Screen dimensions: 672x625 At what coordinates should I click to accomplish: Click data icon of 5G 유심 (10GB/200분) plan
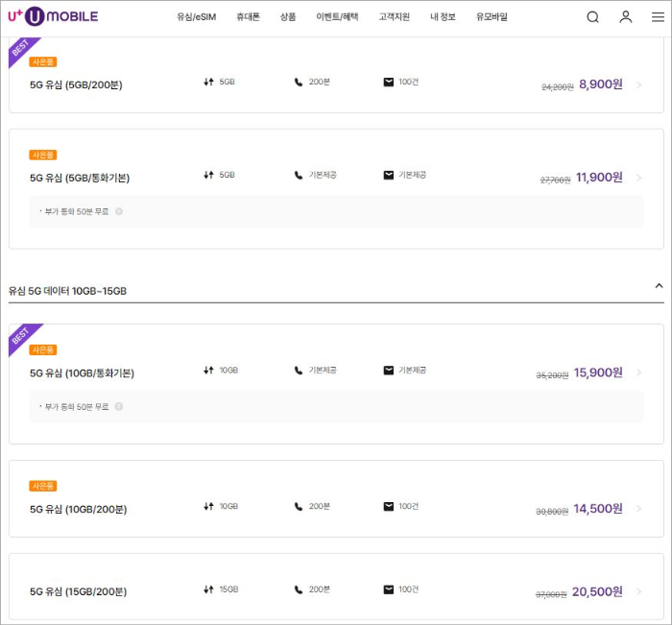[208, 506]
